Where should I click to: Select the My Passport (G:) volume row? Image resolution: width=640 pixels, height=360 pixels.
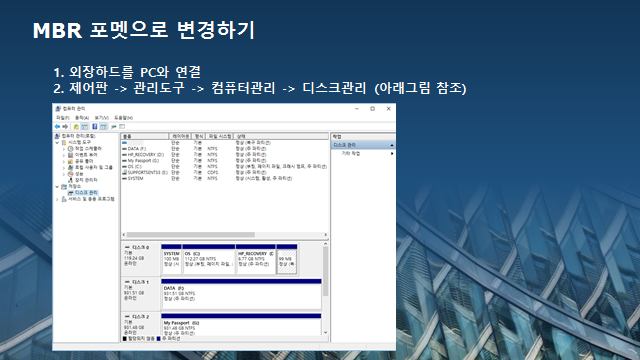pyautogui.click(x=224, y=161)
